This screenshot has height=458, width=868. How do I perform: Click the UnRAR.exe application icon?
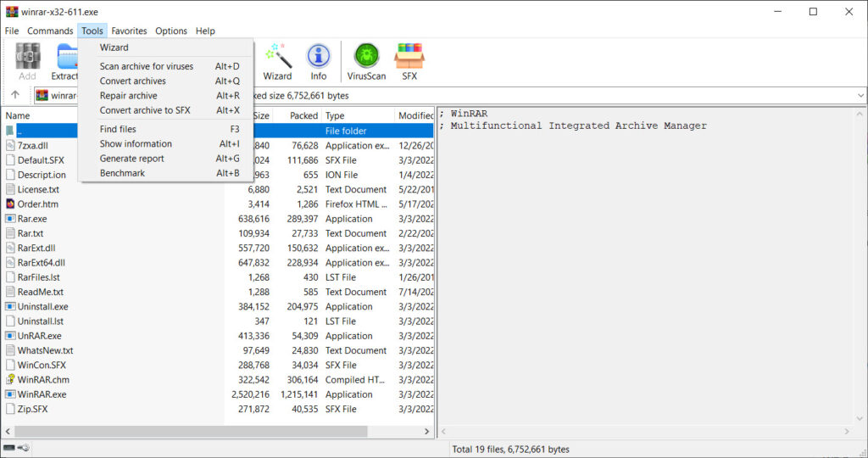click(10, 336)
